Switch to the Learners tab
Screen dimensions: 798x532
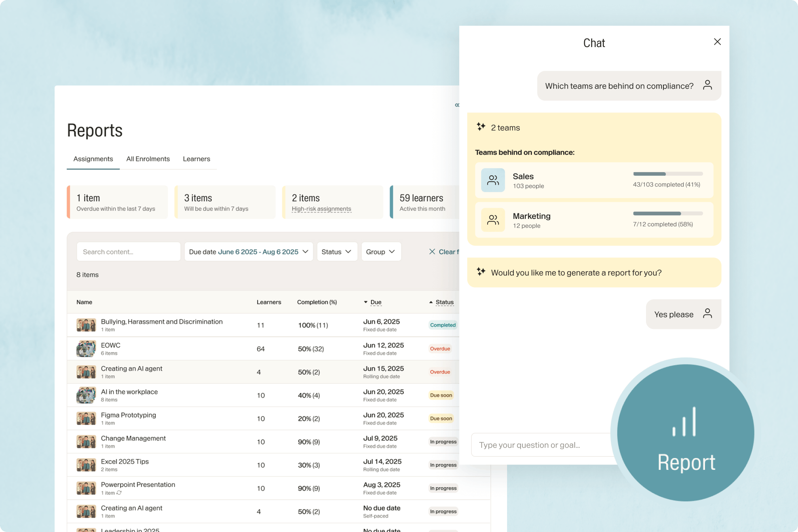click(196, 159)
